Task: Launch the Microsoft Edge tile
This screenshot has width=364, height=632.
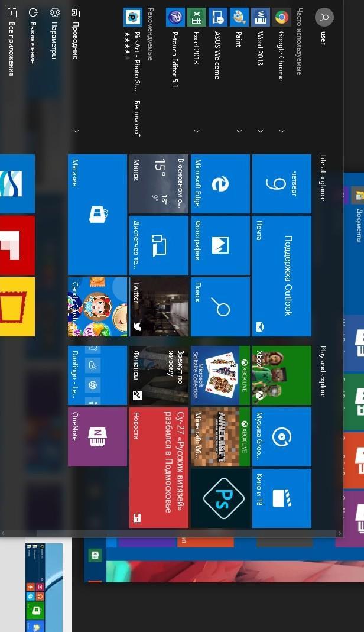Action: tap(220, 184)
